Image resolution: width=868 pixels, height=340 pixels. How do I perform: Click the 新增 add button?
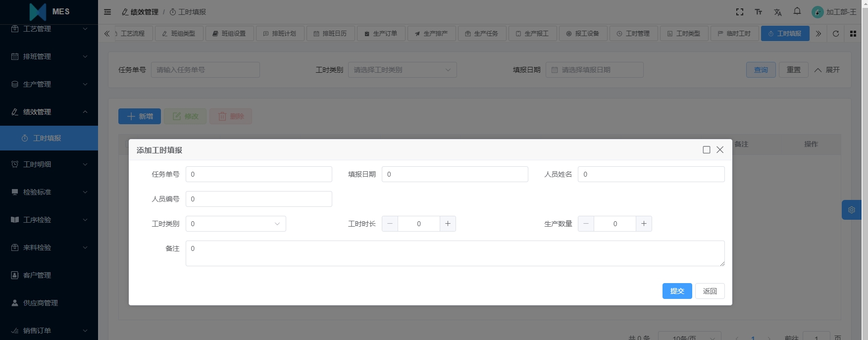140,116
